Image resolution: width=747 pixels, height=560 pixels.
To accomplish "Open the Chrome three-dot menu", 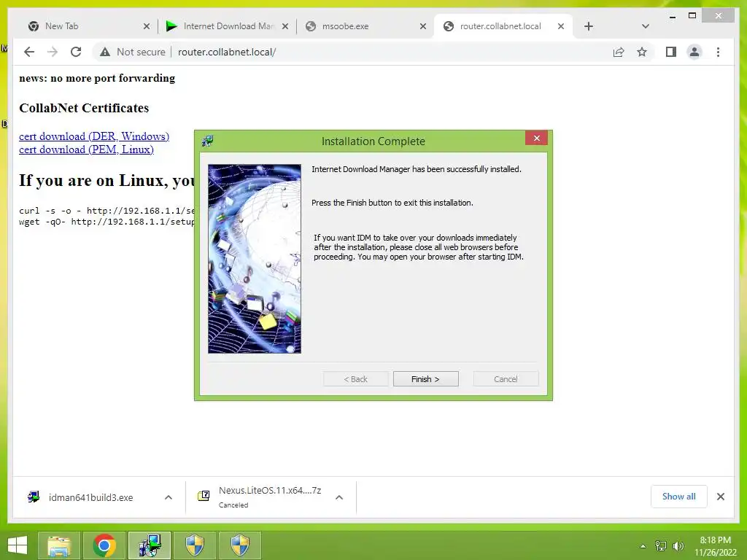I will [x=718, y=52].
